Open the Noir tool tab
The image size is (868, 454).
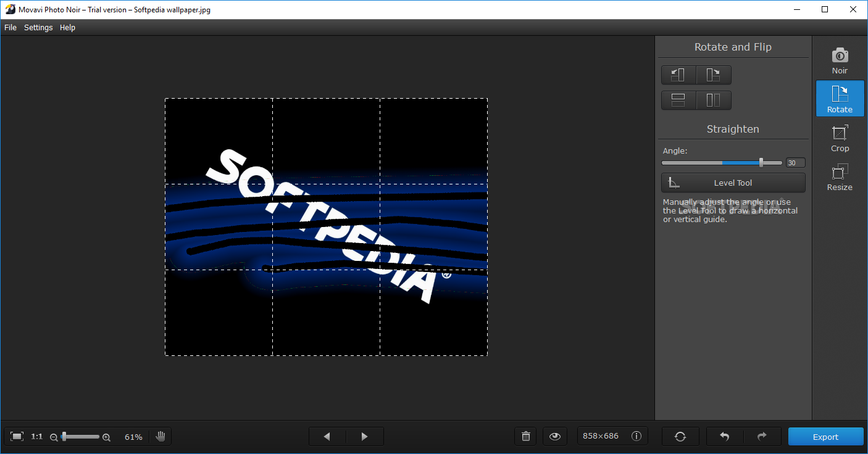[x=840, y=60]
